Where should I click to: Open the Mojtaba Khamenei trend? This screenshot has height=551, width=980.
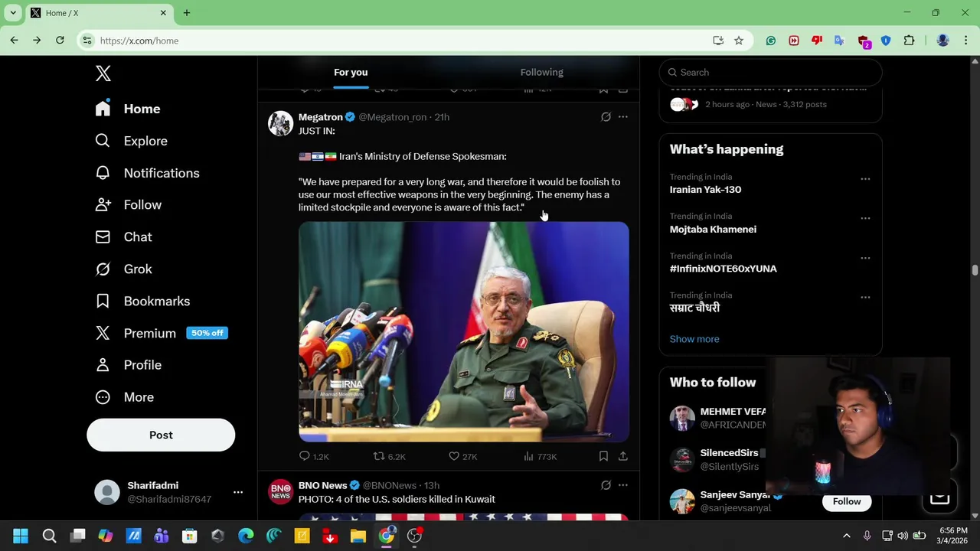(713, 229)
